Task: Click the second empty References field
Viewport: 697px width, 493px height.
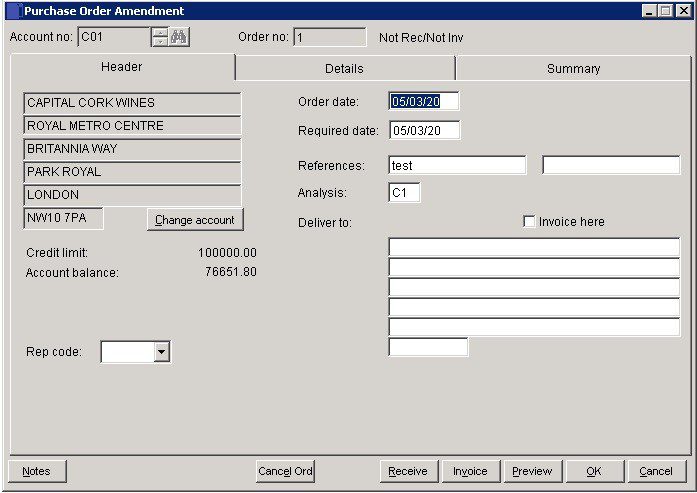Action: 611,165
